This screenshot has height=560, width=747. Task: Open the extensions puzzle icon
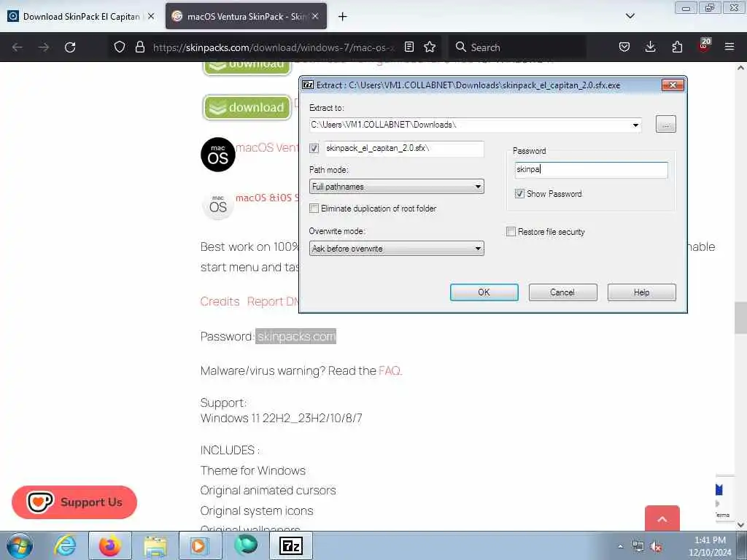(x=677, y=47)
